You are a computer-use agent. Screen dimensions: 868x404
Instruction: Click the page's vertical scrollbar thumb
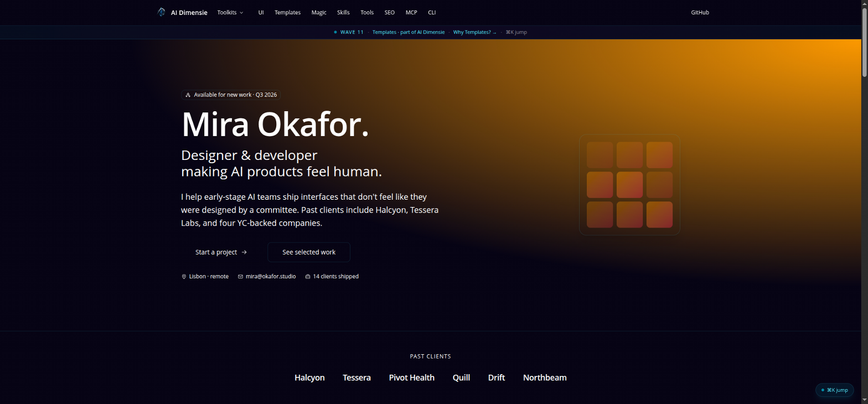[865, 42]
